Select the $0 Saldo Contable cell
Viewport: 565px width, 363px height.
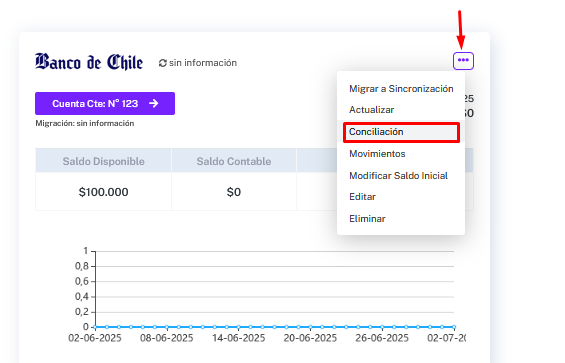click(234, 192)
